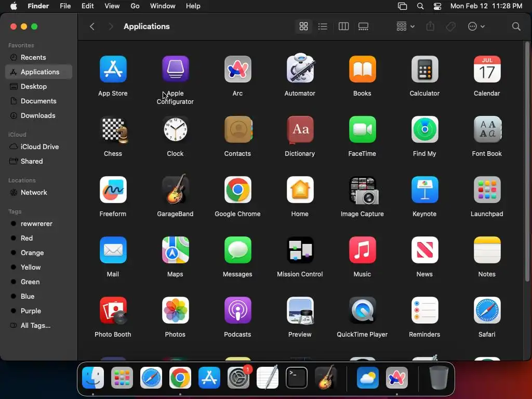Open the Window menu

163,6
